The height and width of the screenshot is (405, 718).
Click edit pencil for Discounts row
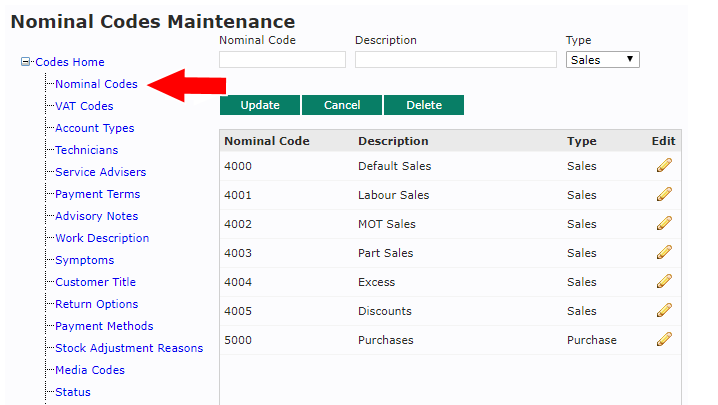coord(663,311)
